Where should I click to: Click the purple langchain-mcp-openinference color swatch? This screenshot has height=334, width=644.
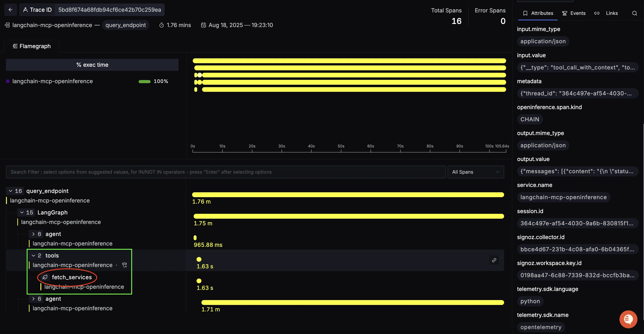8,81
